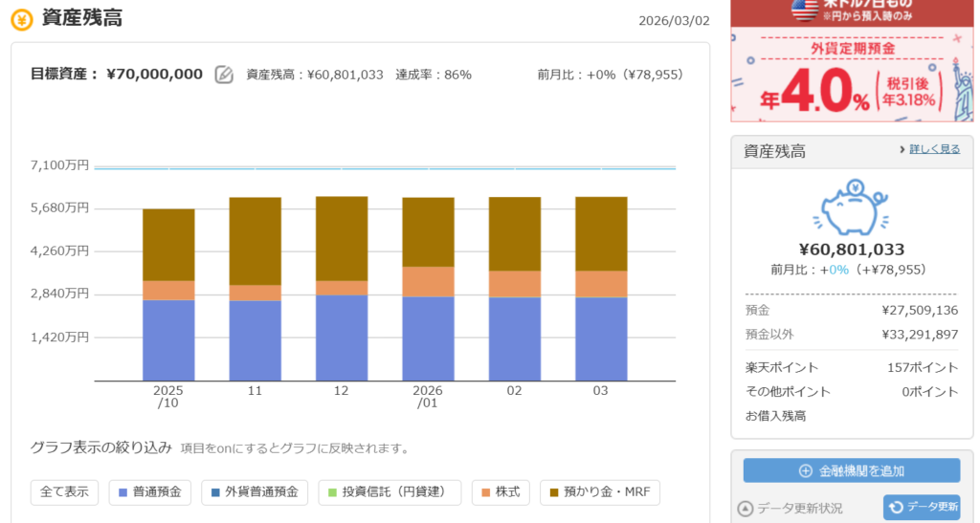Image resolution: width=980 pixels, height=523 pixels.
Task: Select the brown bar segment for month 12
Action: coord(342,238)
